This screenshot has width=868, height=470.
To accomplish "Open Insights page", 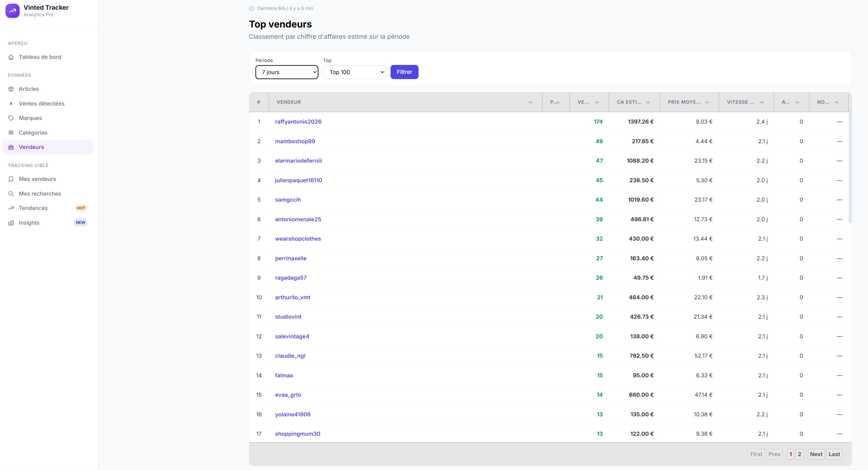I will click(48, 223).
